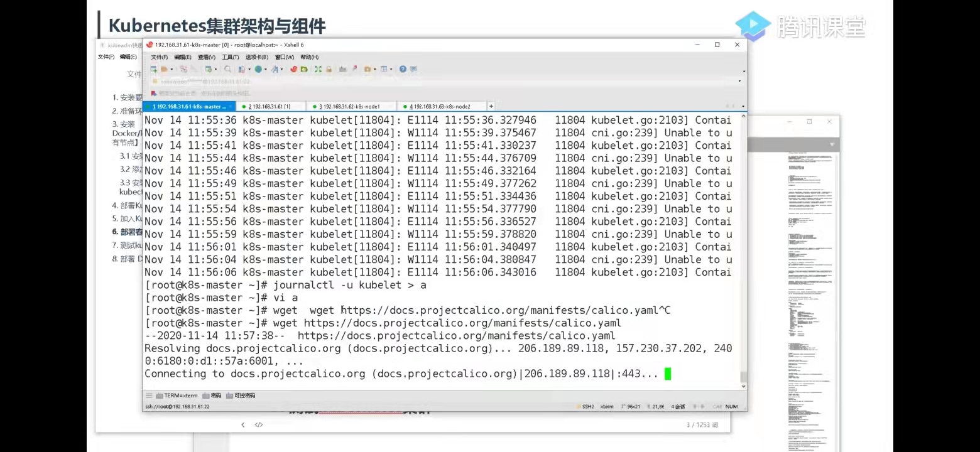
Task: Click the Find magnifier icon in Xshell toolbar
Action: (x=227, y=69)
